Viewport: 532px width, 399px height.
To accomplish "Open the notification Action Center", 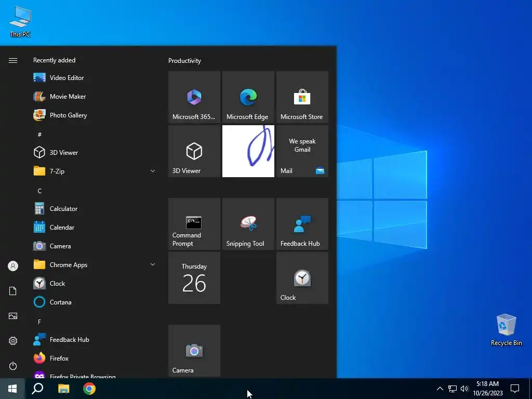I will point(515,389).
